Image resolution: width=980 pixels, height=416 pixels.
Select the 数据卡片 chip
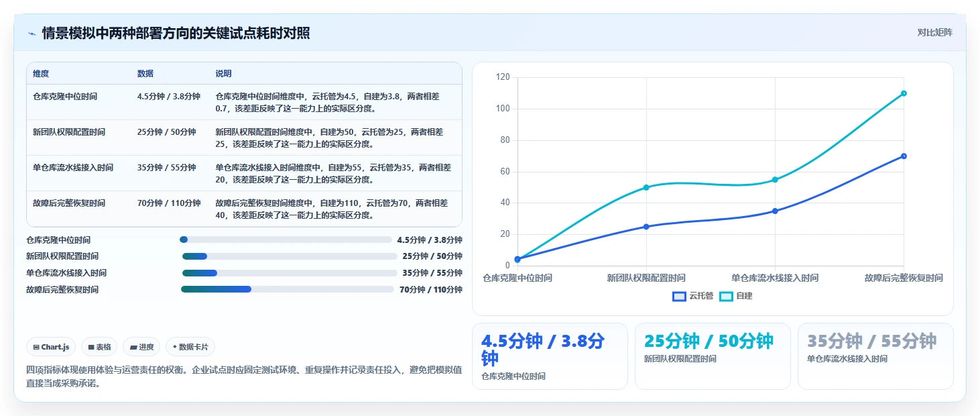[190, 347]
